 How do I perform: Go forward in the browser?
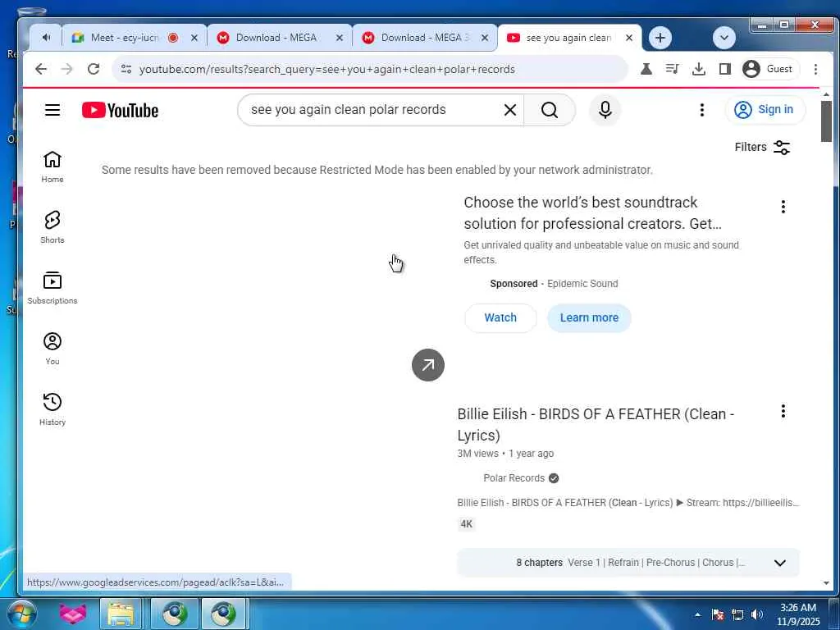pos(67,69)
